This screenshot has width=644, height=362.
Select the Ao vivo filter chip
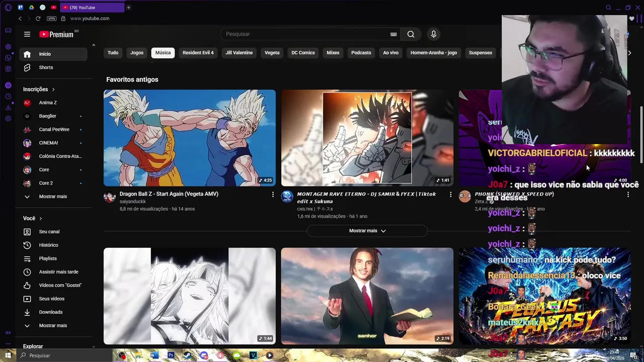(x=391, y=53)
